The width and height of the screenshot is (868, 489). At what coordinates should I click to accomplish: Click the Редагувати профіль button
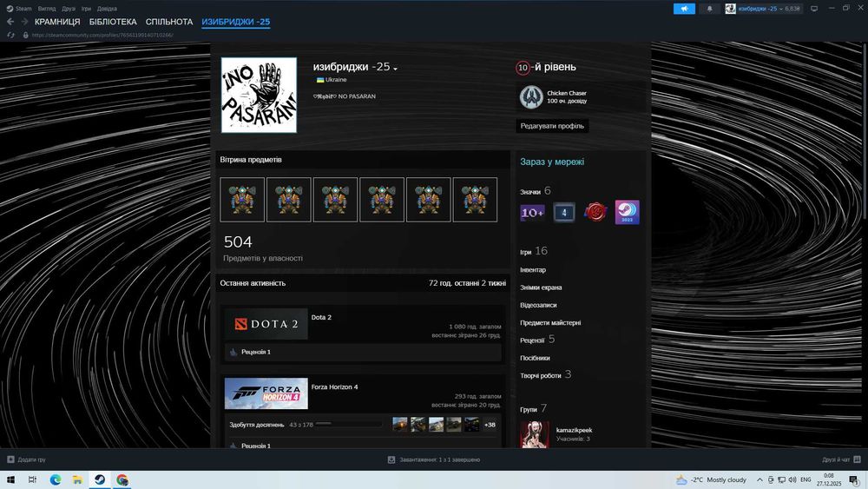[x=552, y=126]
